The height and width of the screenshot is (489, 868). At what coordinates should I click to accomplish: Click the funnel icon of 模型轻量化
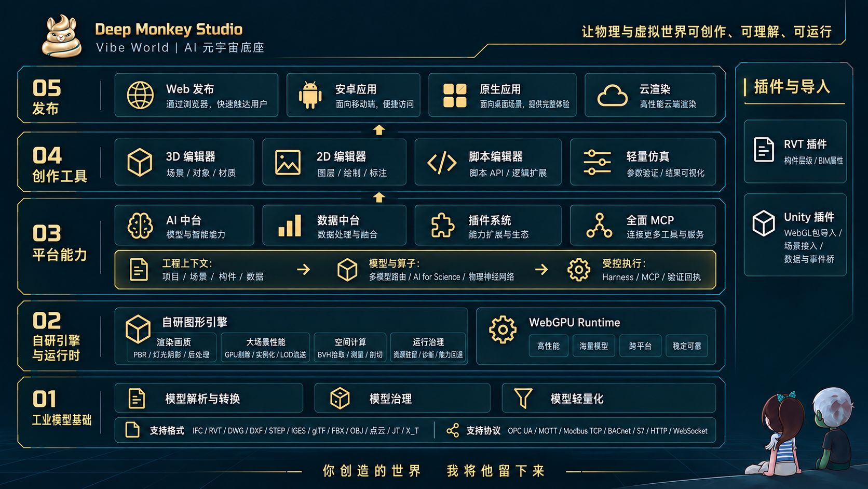click(523, 399)
